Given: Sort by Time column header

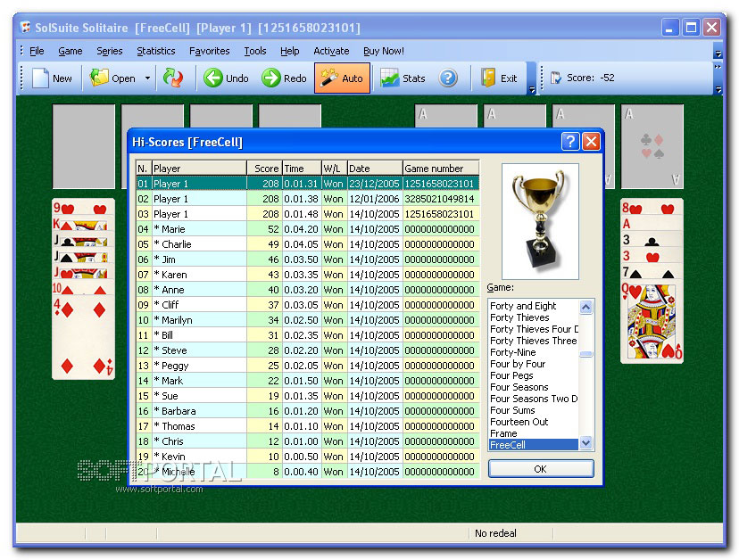Looking at the screenshot, I should pyautogui.click(x=302, y=169).
